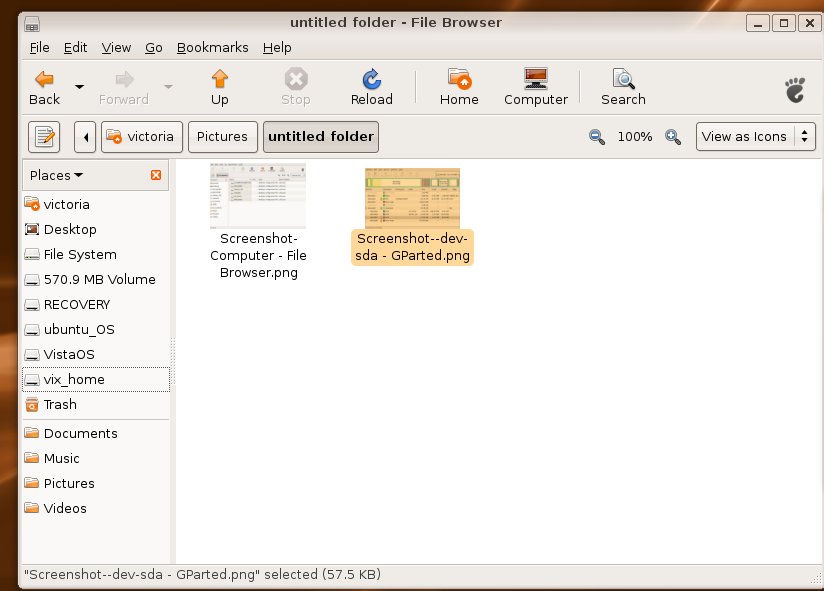Image resolution: width=824 pixels, height=591 pixels.
Task: Zoom out with magnifier minus icon
Action: click(x=596, y=137)
